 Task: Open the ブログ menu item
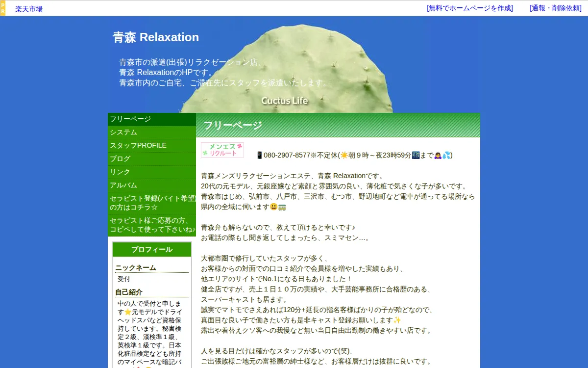120,159
